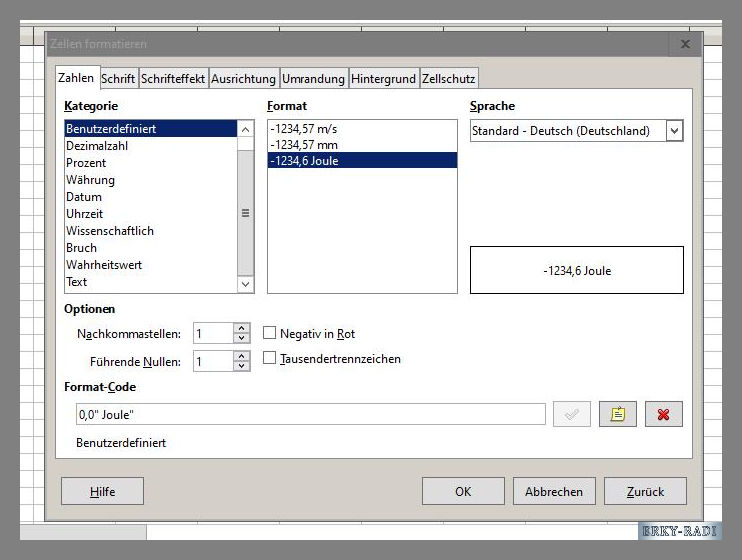742x560 pixels.
Task: Open the Hintergrund tab
Action: [x=383, y=79]
